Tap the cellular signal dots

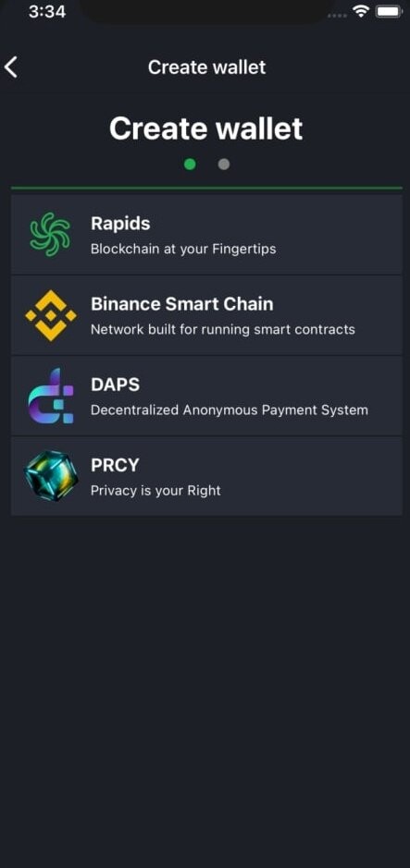click(337, 15)
